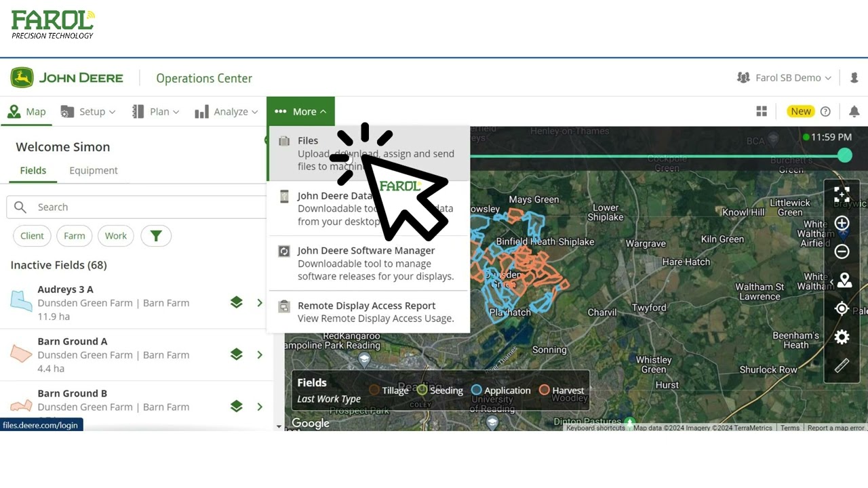
Task: Switch to the Equipment tab
Action: point(94,170)
